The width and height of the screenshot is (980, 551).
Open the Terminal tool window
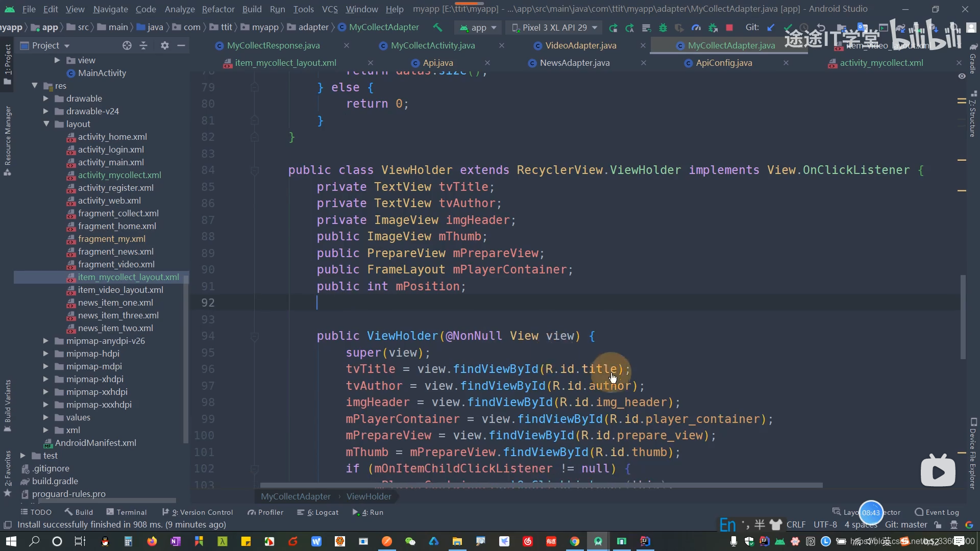coord(126,512)
